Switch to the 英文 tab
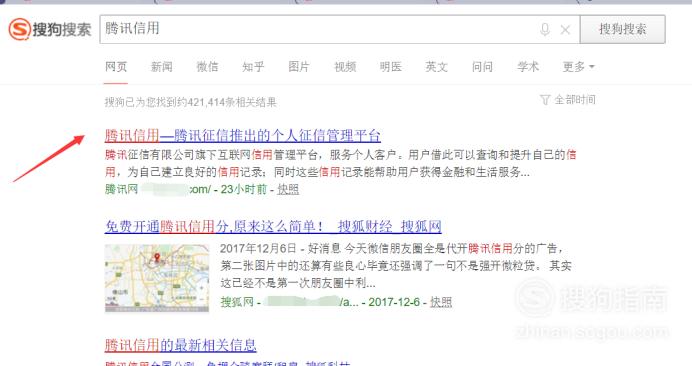Screen dimensions: 692x366 pyautogui.click(x=436, y=67)
